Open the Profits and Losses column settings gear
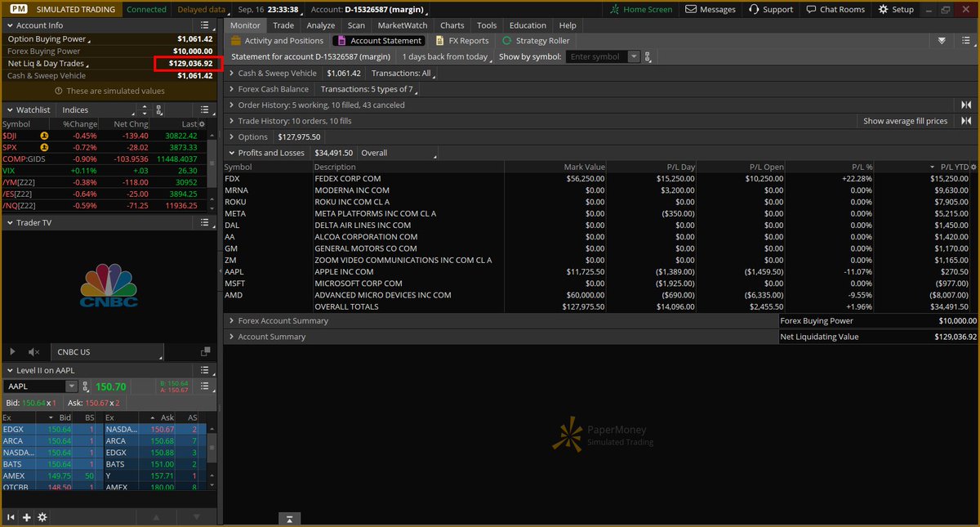 coord(972,167)
